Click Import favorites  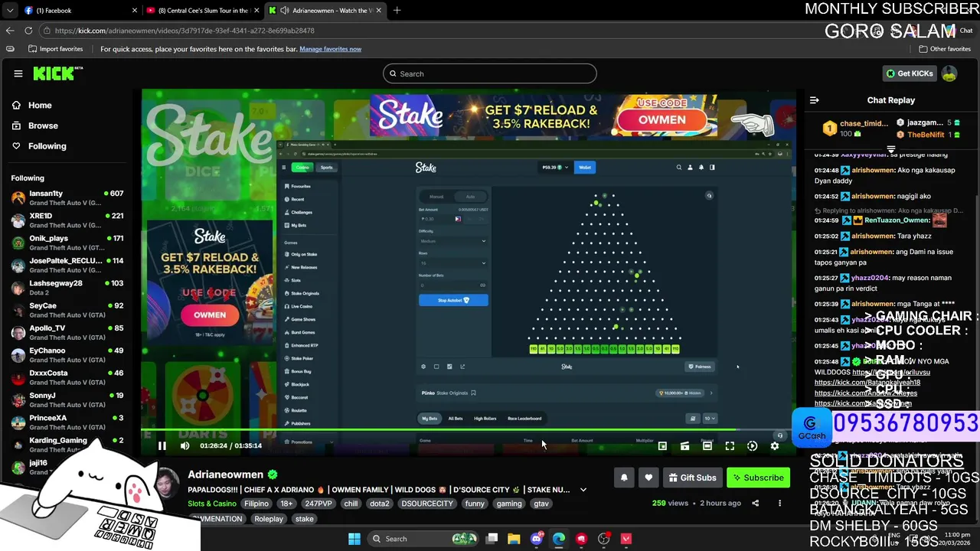click(55, 49)
